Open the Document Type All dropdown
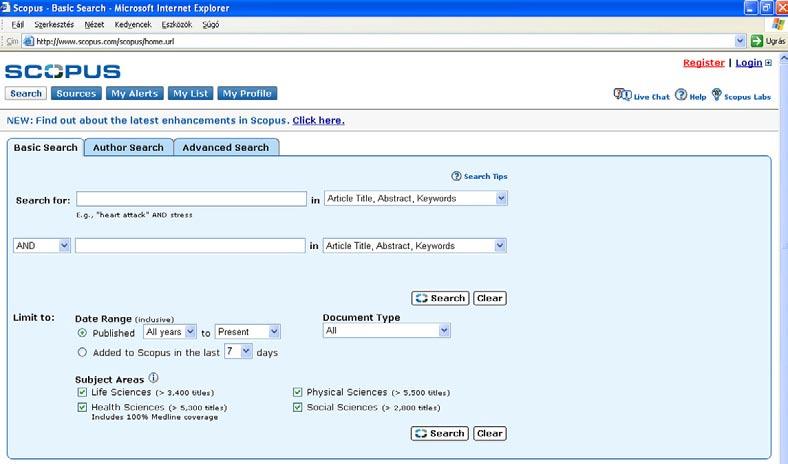This screenshot has height=464, width=788. 386,331
